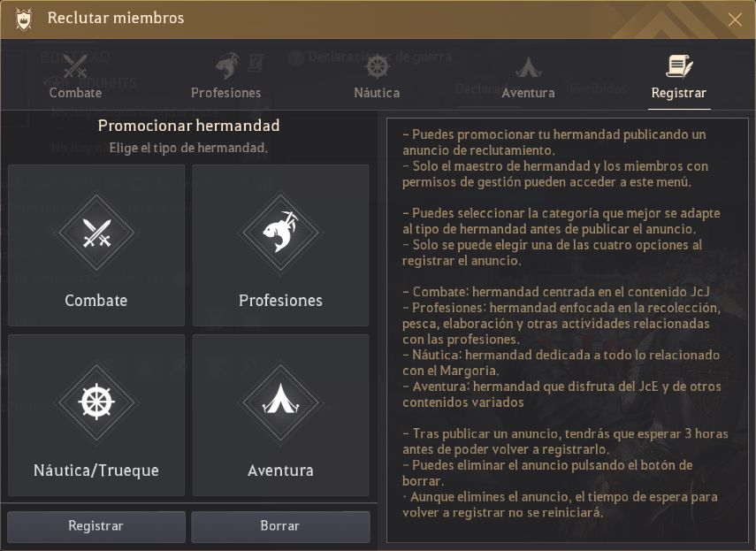
Task: Close the Reclutar miembros window
Action: tap(735, 19)
